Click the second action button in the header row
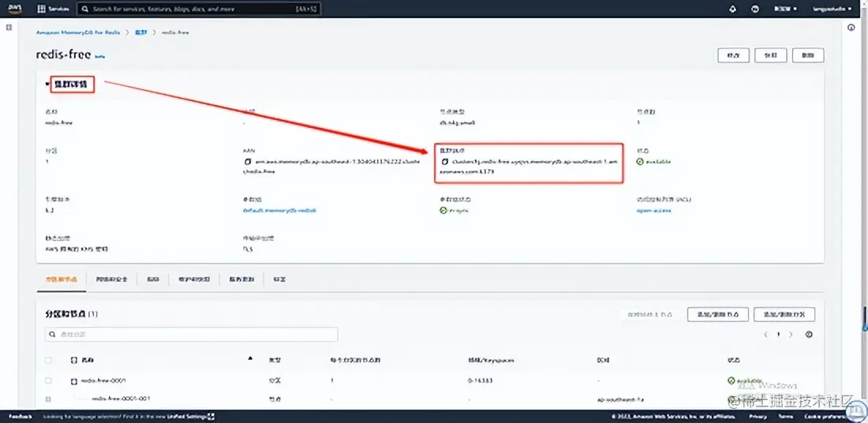The image size is (868, 423). pyautogui.click(x=771, y=55)
